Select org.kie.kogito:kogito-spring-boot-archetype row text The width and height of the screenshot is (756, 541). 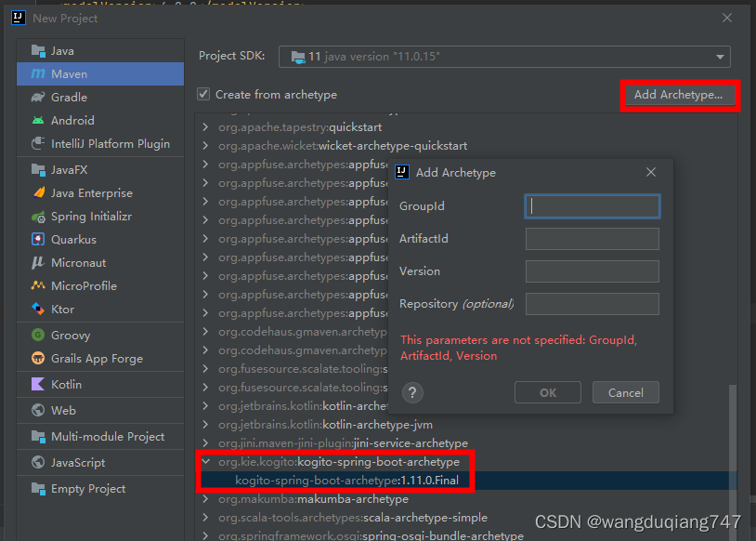point(339,462)
